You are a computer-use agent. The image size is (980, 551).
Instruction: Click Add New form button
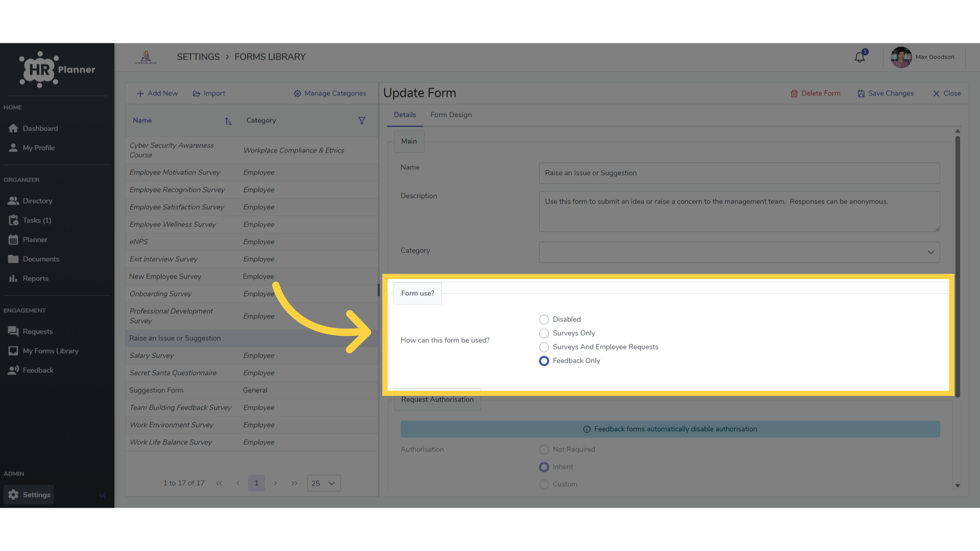[157, 93]
